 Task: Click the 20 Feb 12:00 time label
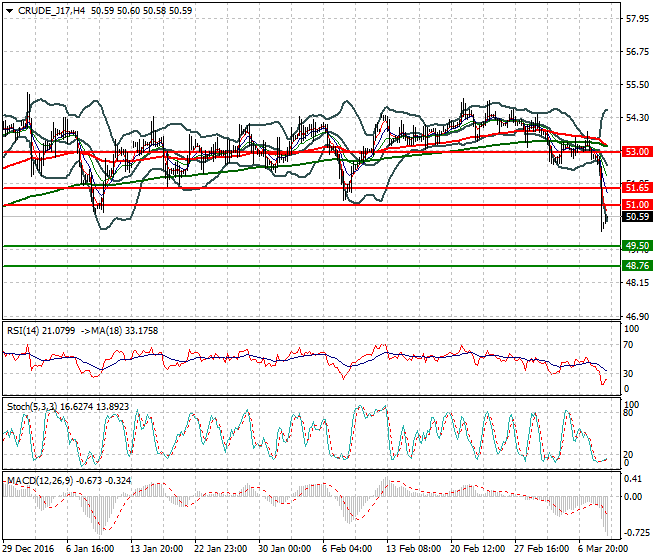477,549
